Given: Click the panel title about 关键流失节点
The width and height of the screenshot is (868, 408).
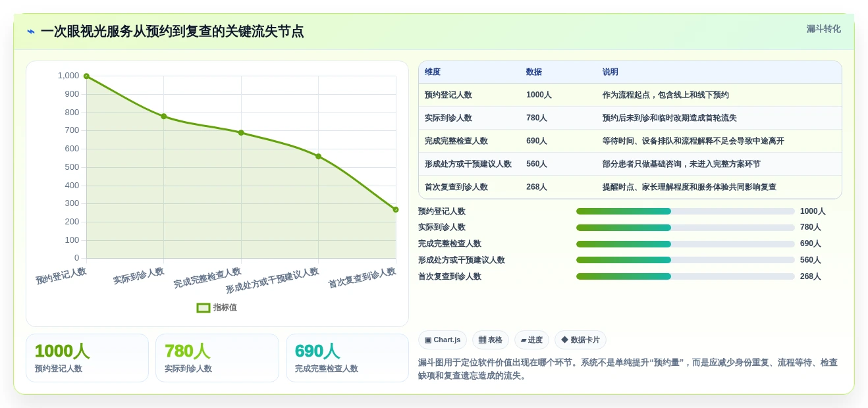Looking at the screenshot, I should [x=172, y=32].
